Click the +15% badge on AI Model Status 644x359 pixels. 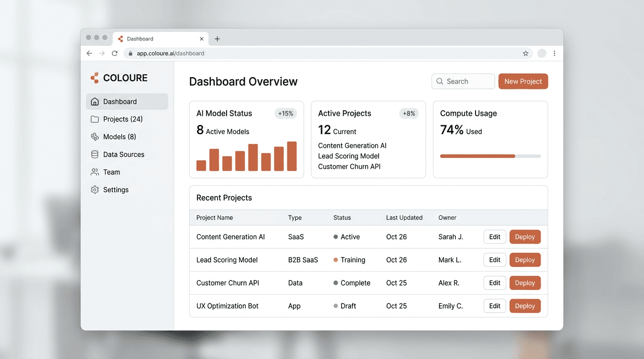coord(285,114)
